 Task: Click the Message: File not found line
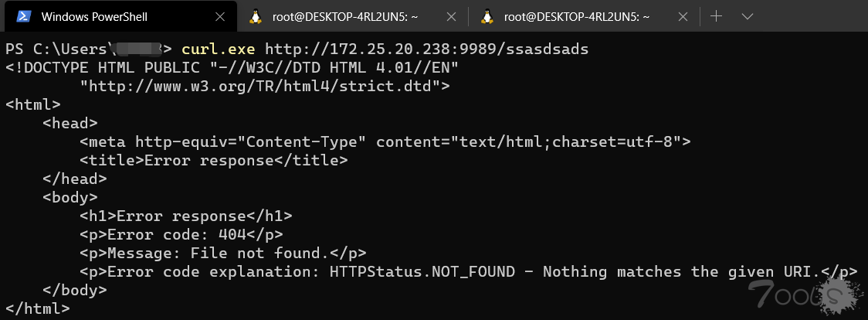click(223, 254)
